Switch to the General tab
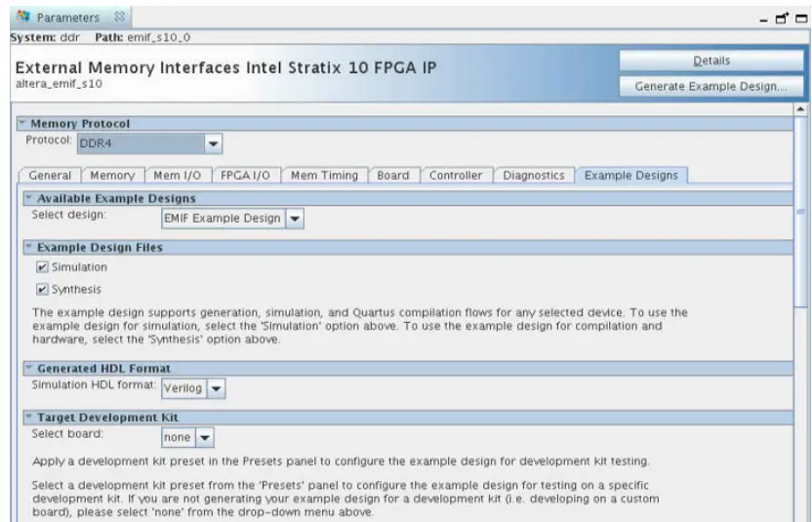 coord(50,176)
